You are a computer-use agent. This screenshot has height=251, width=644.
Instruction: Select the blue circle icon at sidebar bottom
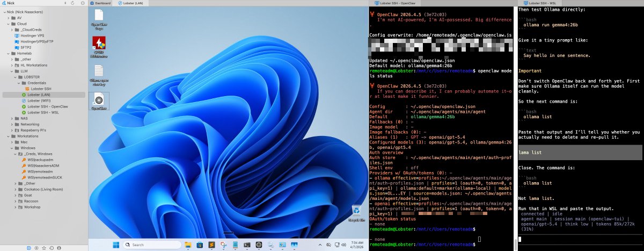click(29, 248)
